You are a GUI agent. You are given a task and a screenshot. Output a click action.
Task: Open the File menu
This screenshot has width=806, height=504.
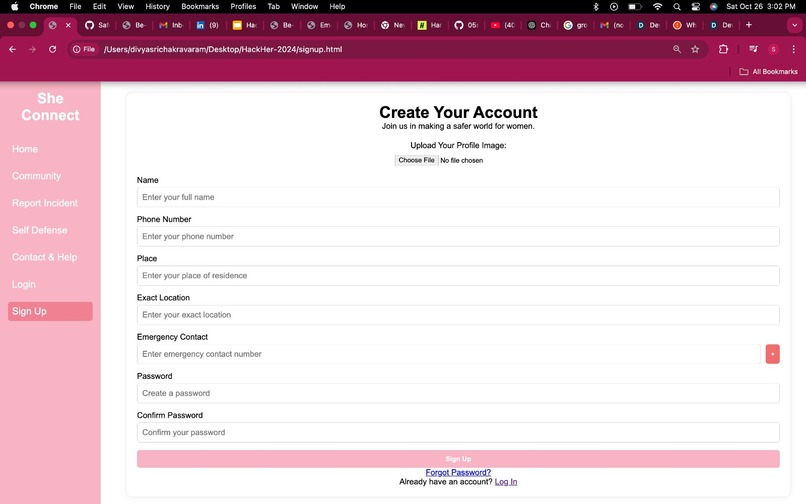75,6
